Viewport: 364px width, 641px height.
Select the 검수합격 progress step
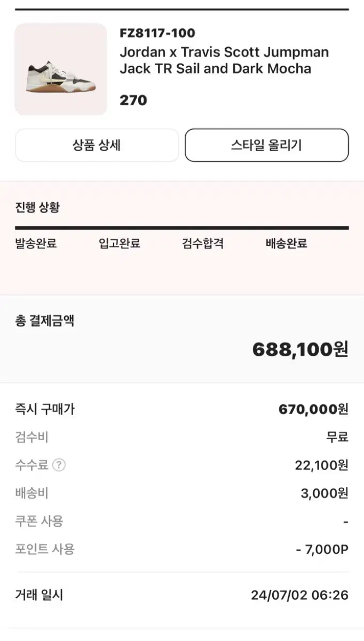coord(203,244)
